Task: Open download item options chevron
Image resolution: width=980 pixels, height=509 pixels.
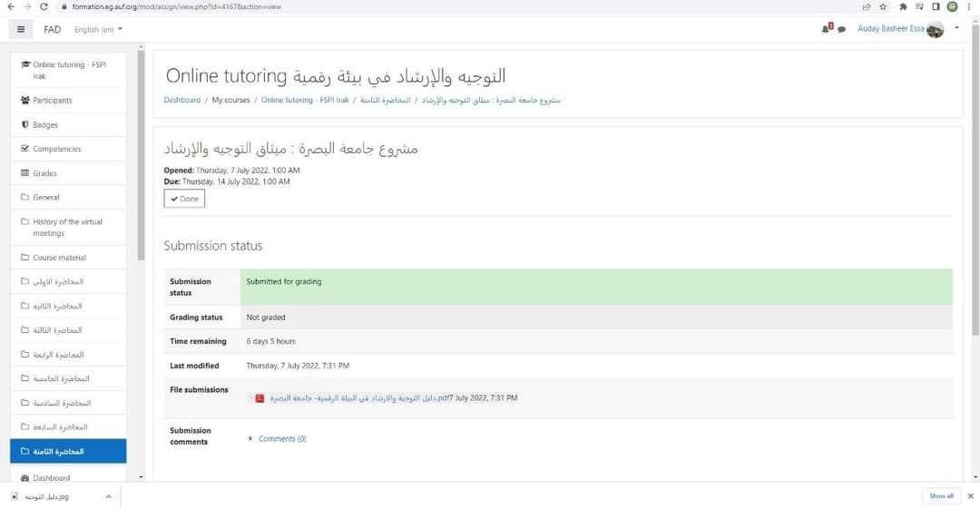Action: [108, 496]
